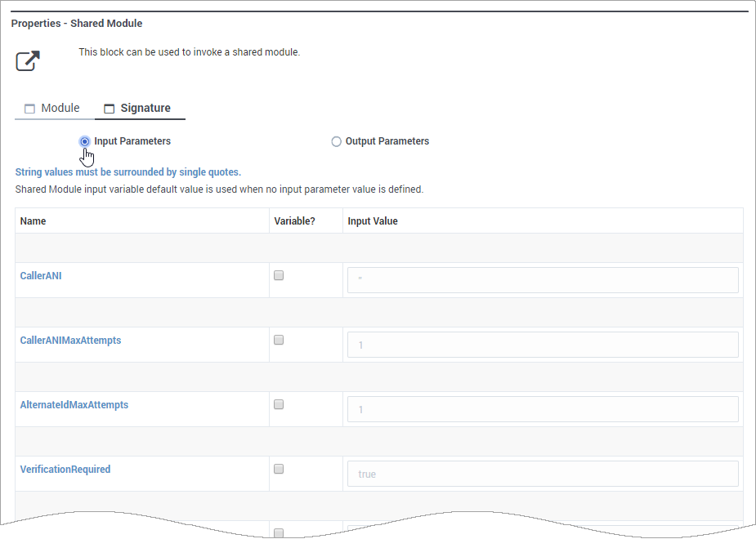Select the Output Parameters radio button
756x539 pixels.
click(x=336, y=141)
